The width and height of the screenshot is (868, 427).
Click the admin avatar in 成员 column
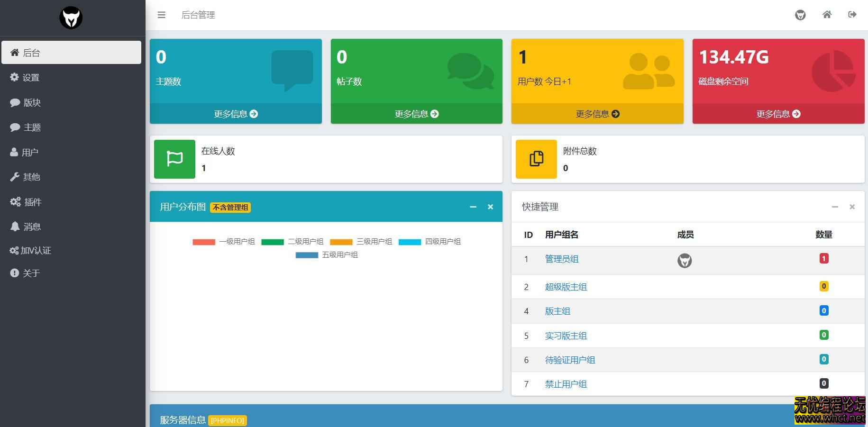click(x=685, y=260)
